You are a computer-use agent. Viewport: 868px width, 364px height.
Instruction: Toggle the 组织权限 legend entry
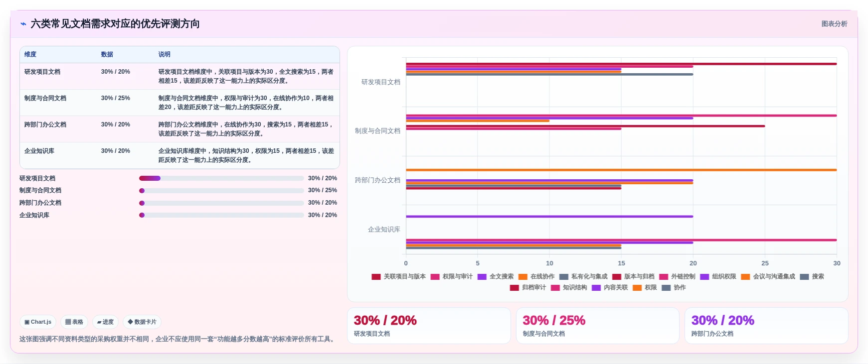tap(718, 277)
